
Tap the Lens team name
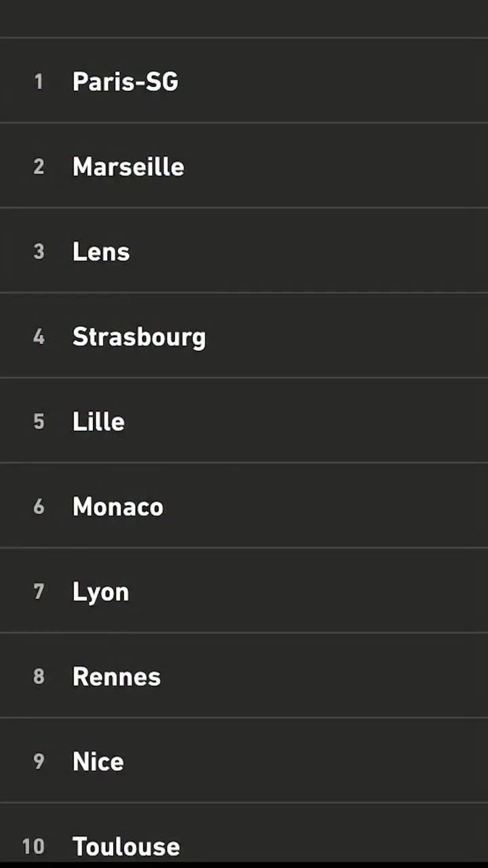101,252
